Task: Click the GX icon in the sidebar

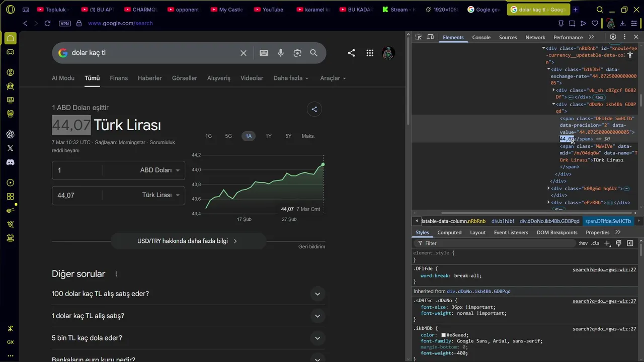Action: [10, 342]
